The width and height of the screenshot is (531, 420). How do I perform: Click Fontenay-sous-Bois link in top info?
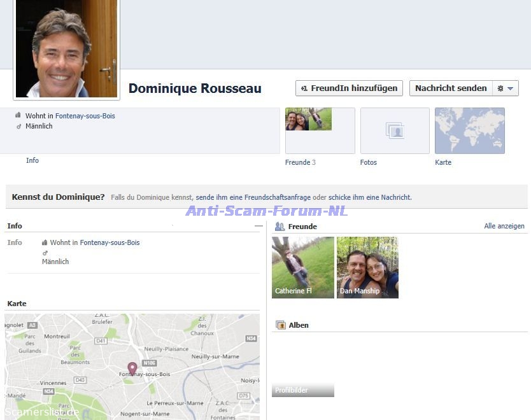point(85,116)
